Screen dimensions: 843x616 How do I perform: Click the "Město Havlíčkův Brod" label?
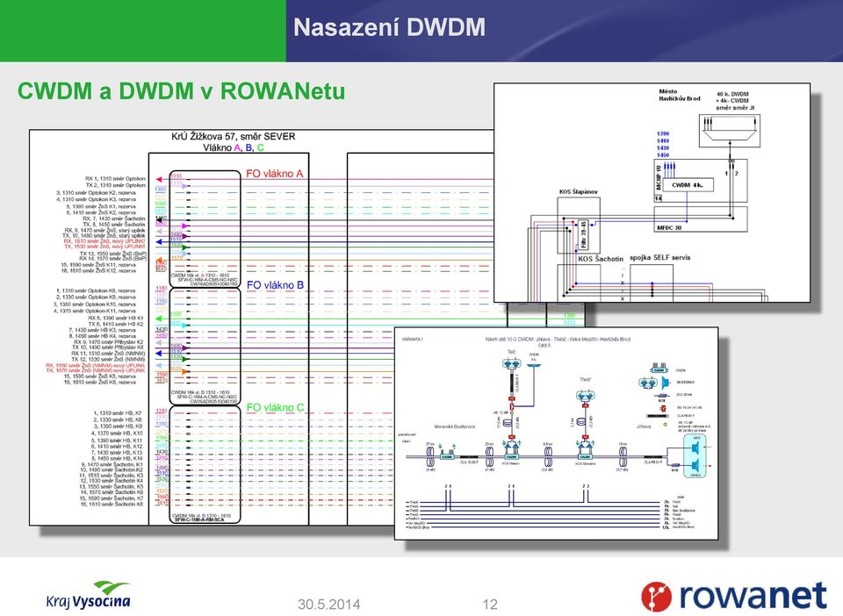pyautogui.click(x=679, y=95)
